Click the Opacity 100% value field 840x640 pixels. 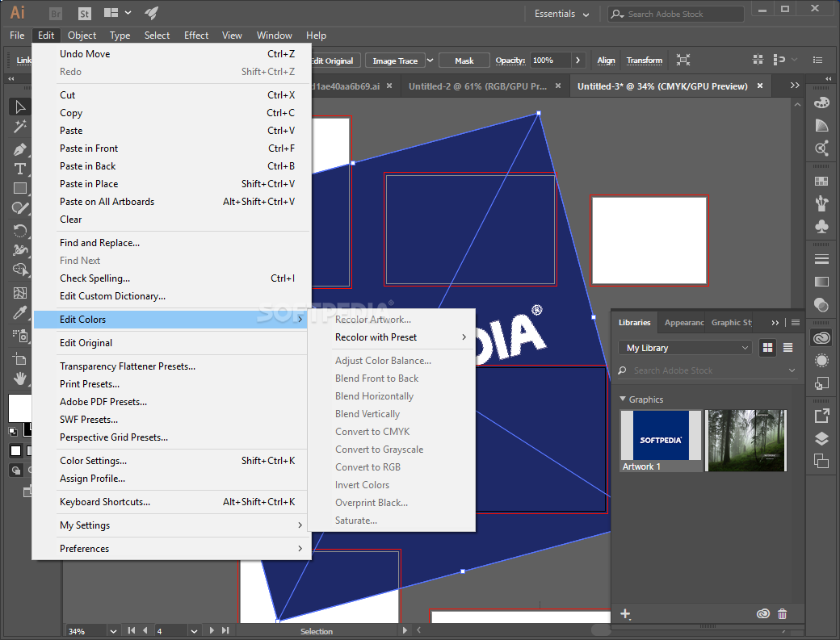(550, 61)
